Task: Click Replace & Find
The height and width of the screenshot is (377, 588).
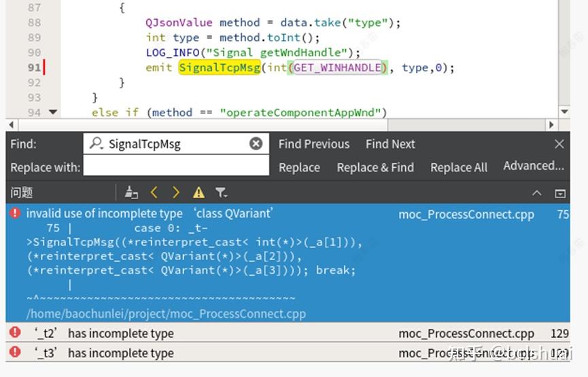Action: pyautogui.click(x=375, y=168)
